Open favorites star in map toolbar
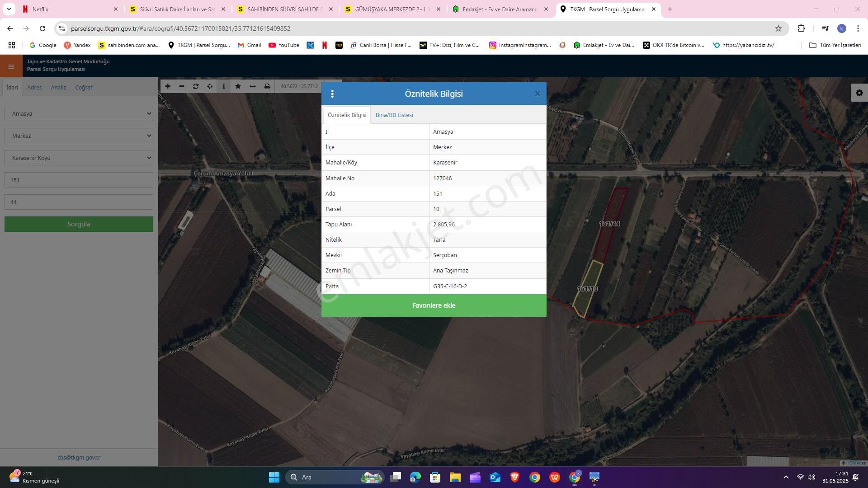Viewport: 868px width, 488px height. tap(238, 86)
